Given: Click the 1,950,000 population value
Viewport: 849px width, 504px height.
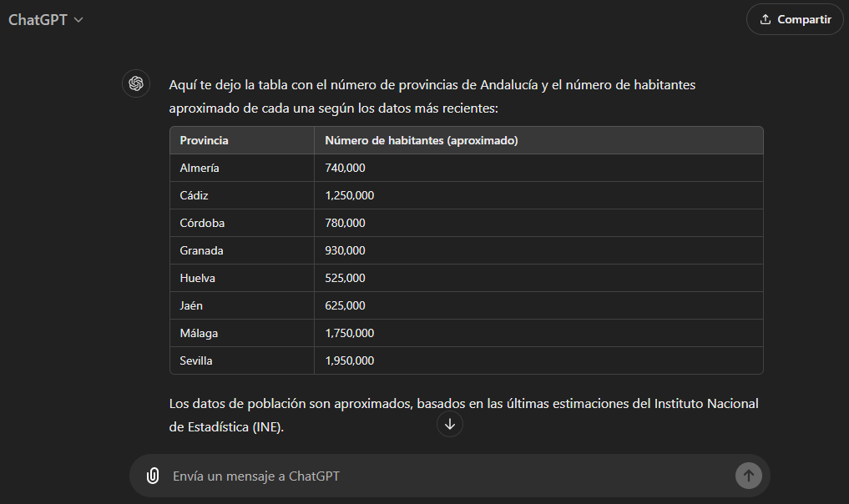Looking at the screenshot, I should tap(349, 360).
